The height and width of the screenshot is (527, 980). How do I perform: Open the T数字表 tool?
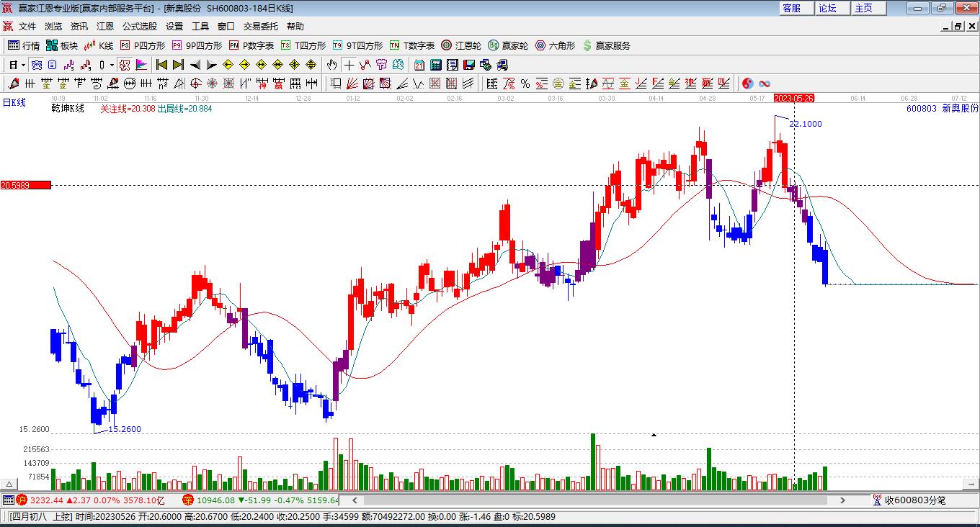(x=411, y=45)
